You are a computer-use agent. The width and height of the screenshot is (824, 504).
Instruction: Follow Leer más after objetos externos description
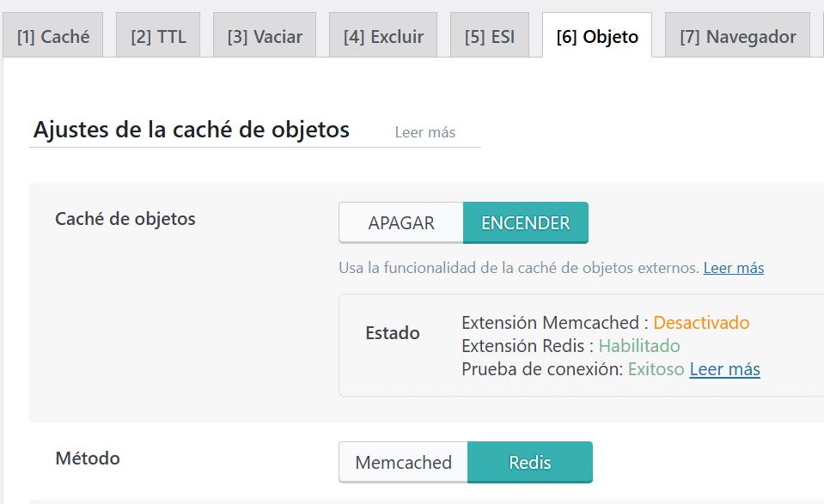pyautogui.click(x=733, y=268)
